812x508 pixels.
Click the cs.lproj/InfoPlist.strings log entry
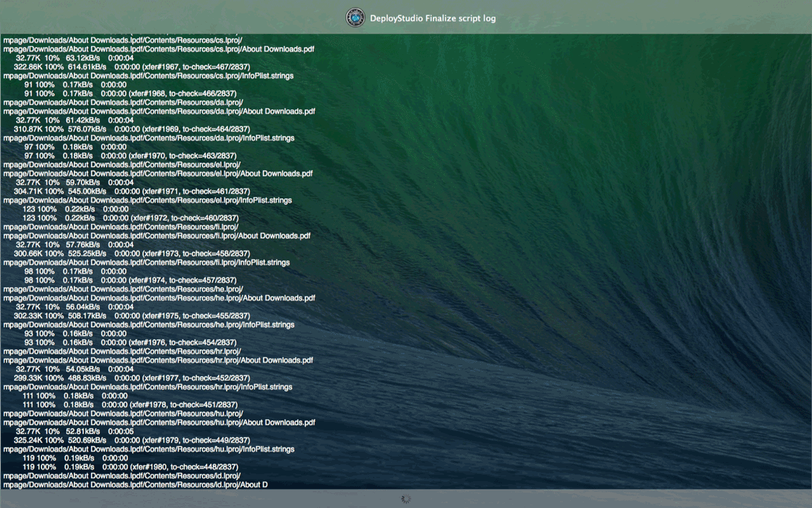(148, 75)
